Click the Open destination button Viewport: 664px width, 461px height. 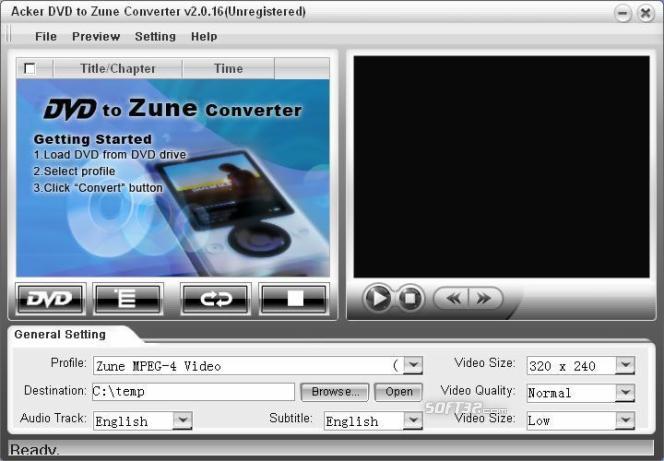(x=398, y=392)
